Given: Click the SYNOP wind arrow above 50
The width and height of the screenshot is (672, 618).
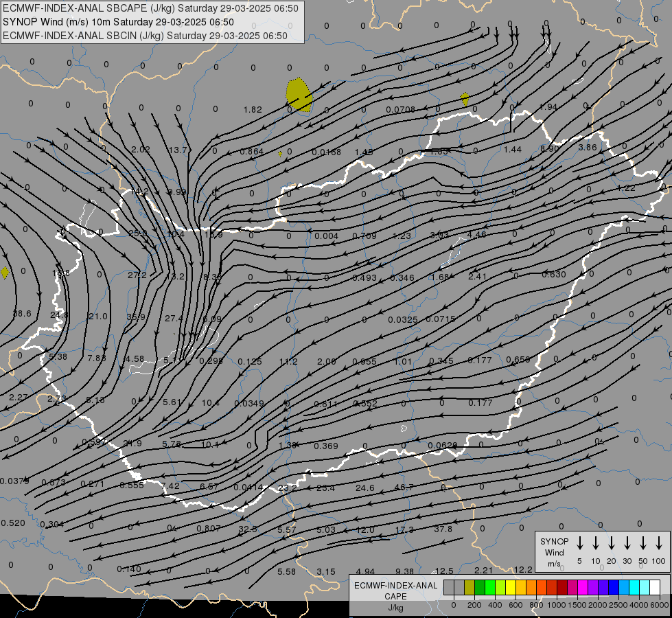Looking at the screenshot, I should click(x=643, y=542).
